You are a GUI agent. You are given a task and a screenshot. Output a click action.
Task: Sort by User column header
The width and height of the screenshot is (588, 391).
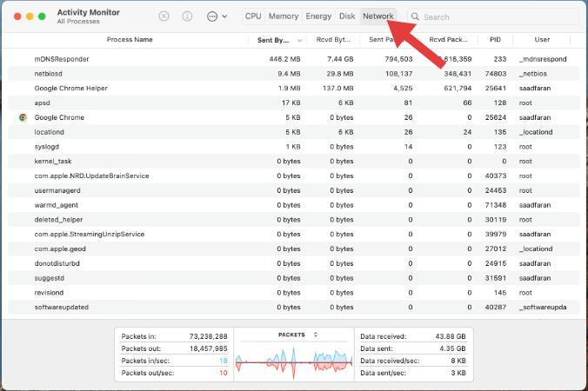[x=542, y=39]
